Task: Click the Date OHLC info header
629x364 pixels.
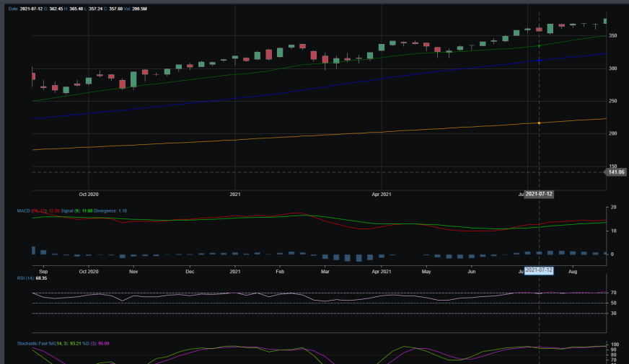Action: [76, 8]
